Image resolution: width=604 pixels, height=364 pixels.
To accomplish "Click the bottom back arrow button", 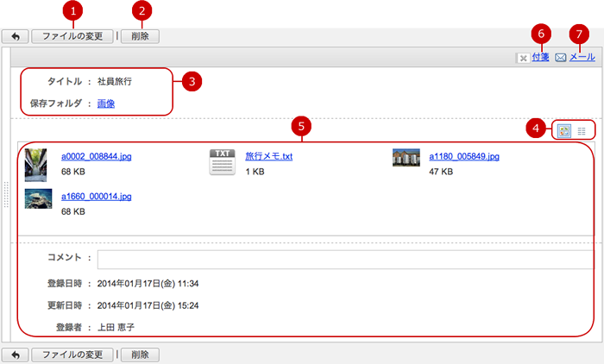I will [x=16, y=355].
